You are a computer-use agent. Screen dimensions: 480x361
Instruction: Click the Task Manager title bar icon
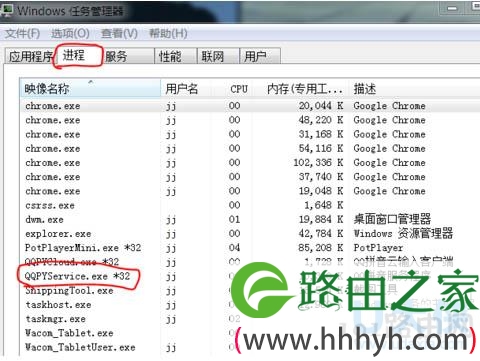pos(7,10)
